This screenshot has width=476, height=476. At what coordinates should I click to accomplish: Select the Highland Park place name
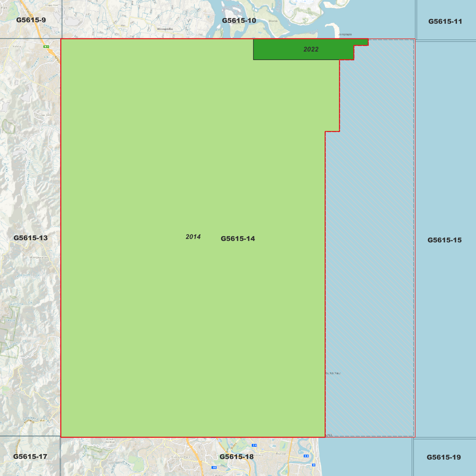(x=180, y=457)
